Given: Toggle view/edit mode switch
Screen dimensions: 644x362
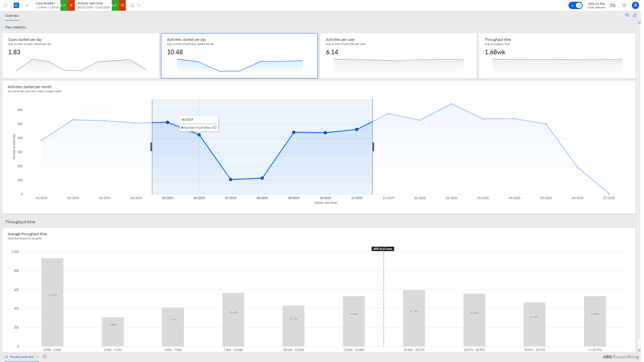Looking at the screenshot, I should coord(576,5).
